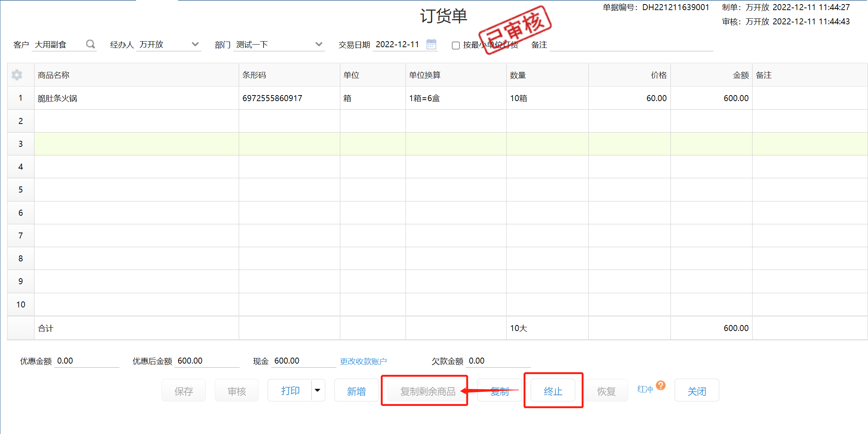Viewport: 868px width, 434px height.
Task: Click the 数量 column header
Action: coord(547,75)
